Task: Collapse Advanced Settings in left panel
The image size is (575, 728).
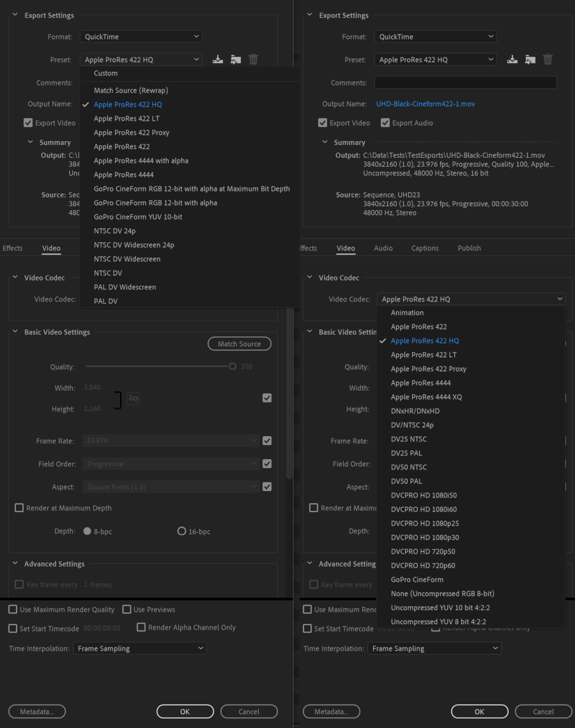Action: pyautogui.click(x=15, y=563)
